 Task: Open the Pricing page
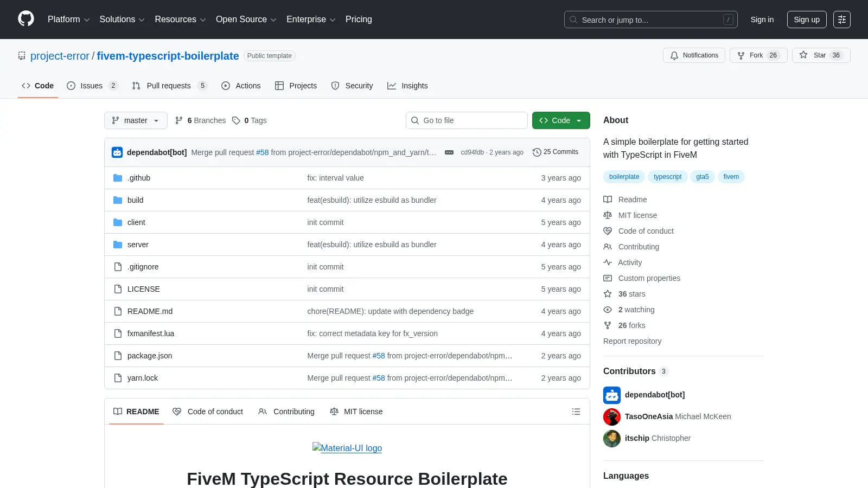point(359,20)
